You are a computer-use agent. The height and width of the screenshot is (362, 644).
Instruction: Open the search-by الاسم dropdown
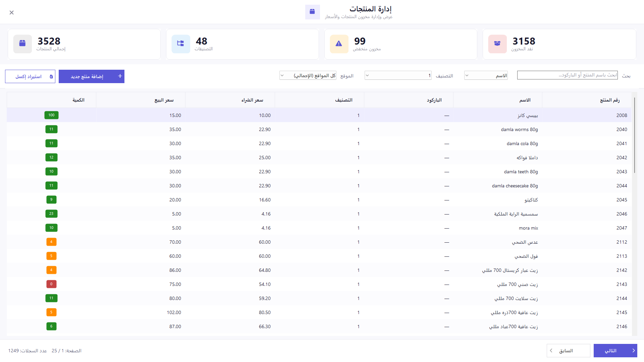pyautogui.click(x=486, y=75)
